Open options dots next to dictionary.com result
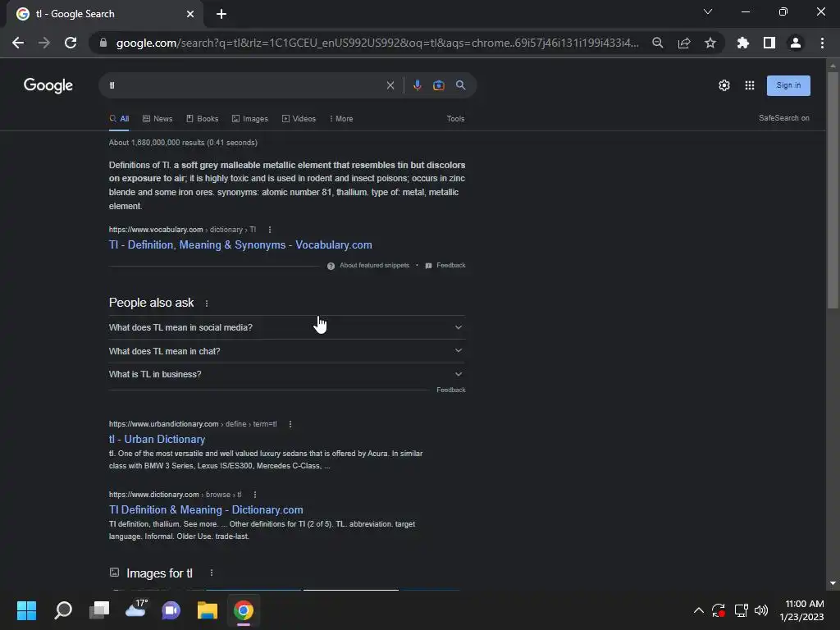The image size is (840, 630). pos(255,495)
